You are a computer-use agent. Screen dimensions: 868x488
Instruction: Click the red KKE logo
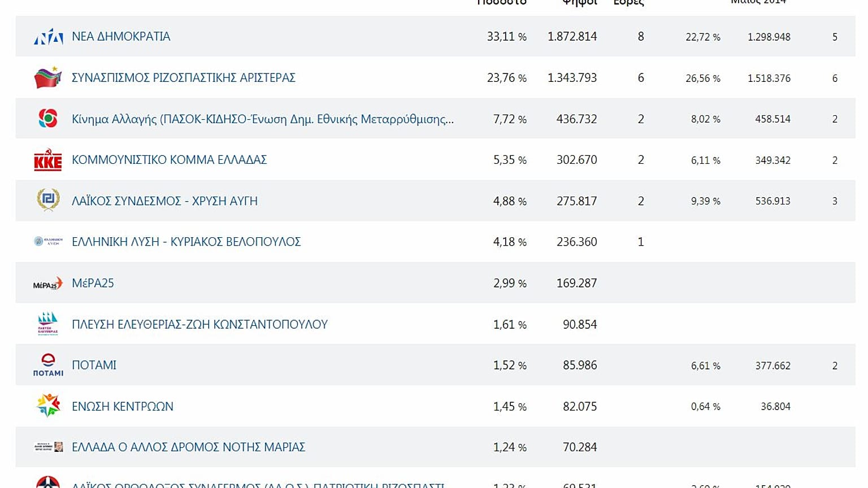coord(48,160)
